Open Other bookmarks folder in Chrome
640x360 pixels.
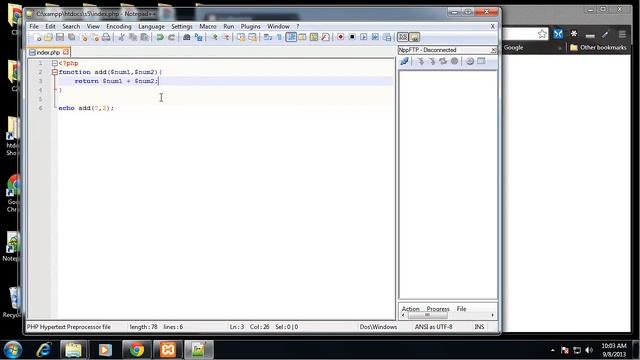tap(598, 48)
